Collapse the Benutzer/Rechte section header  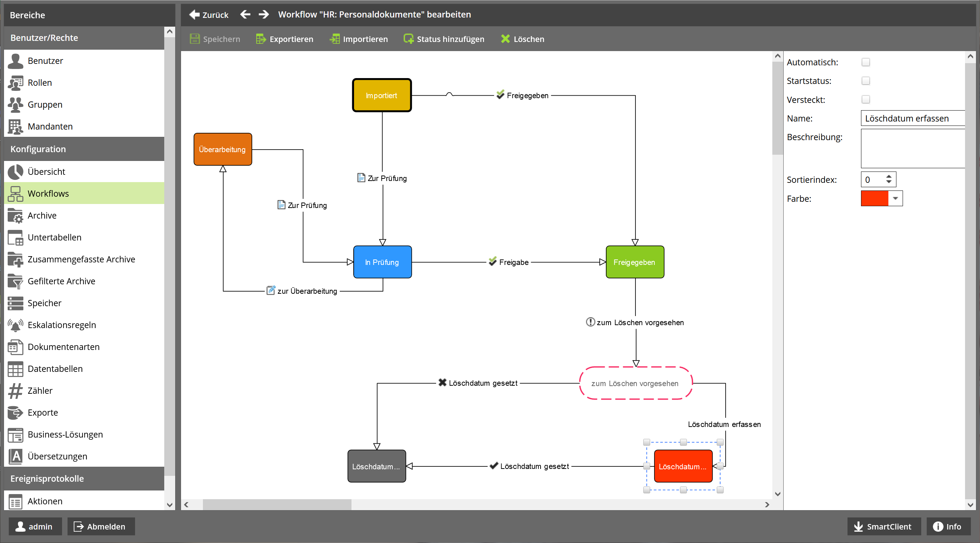pos(84,38)
